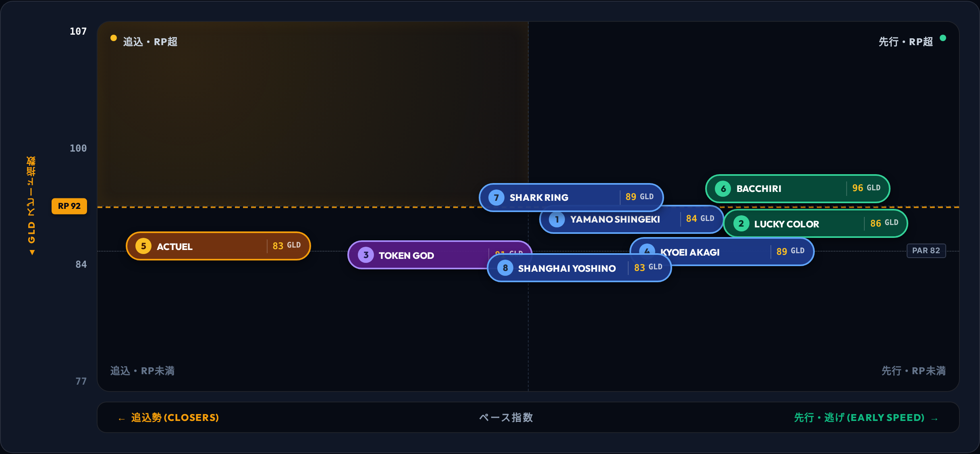This screenshot has width=980, height=454.
Task: Click the number 6 badge on Bacchiri
Action: coord(723,189)
